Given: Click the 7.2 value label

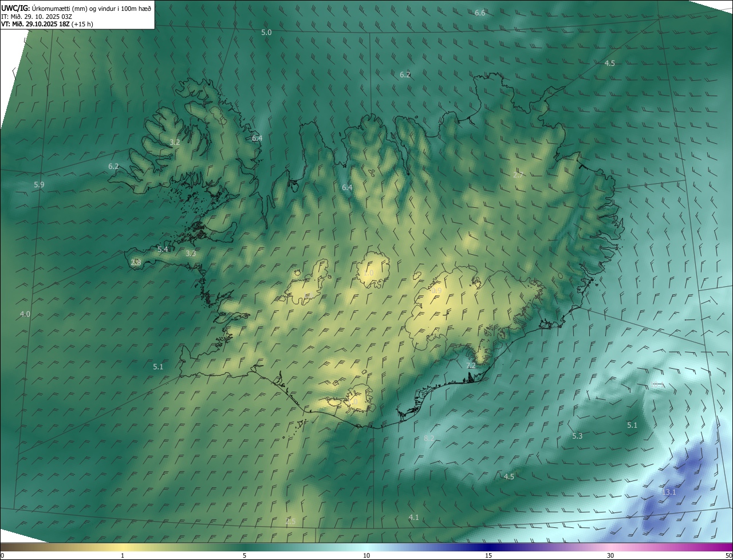Looking at the screenshot, I should tap(471, 365).
